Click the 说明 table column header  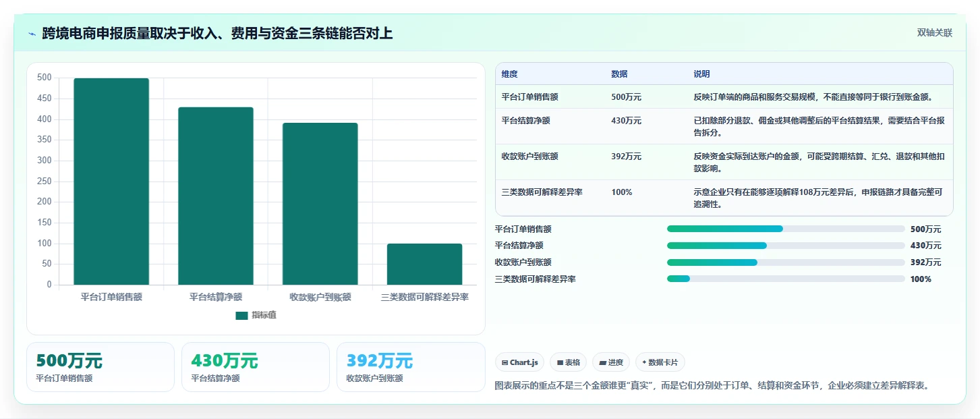701,74
